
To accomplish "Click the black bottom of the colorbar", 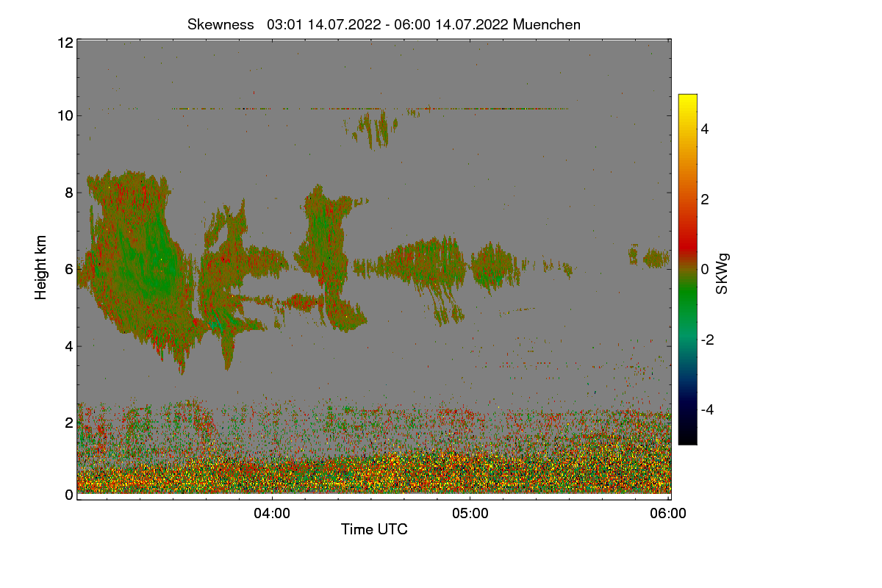I will [x=687, y=438].
